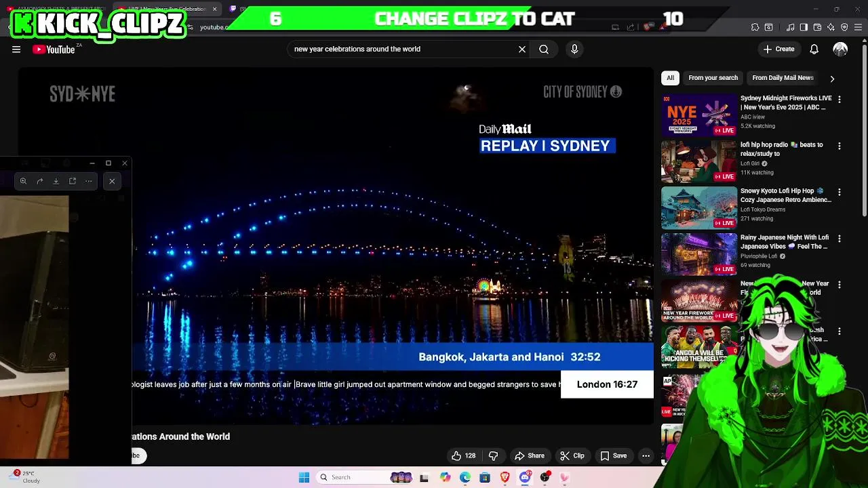Open 'Rainy Japanese Night With Lofi' title
The height and width of the screenshot is (488, 868).
pos(785,242)
